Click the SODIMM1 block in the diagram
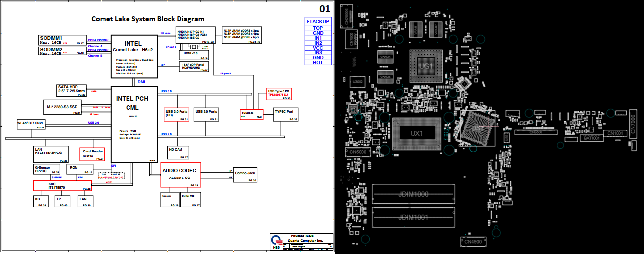The width and height of the screenshot is (644, 254). pos(62,40)
